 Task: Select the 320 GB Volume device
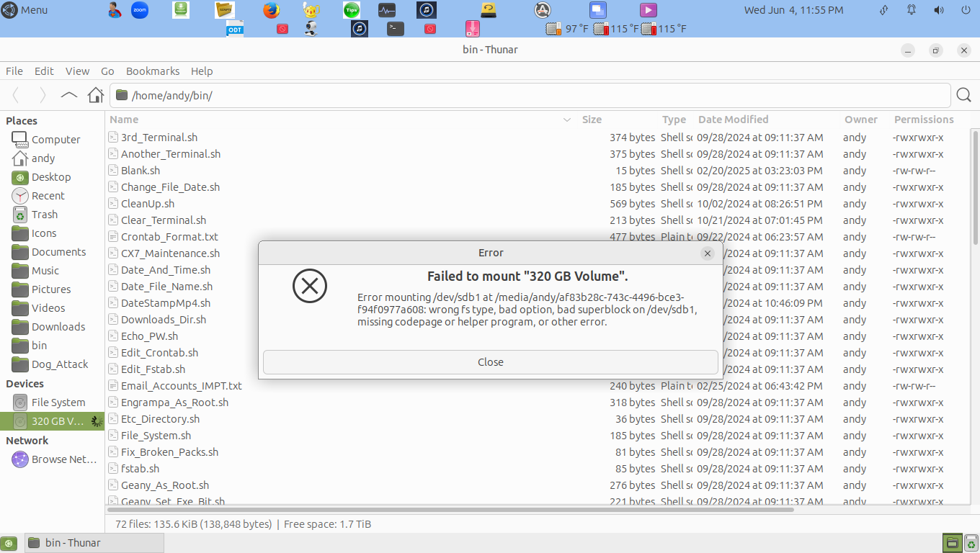click(56, 421)
